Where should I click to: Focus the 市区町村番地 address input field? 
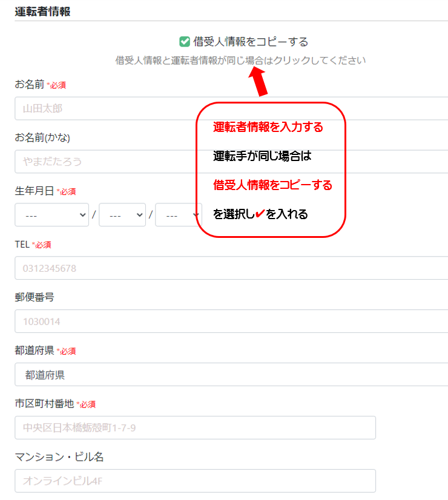point(195,428)
